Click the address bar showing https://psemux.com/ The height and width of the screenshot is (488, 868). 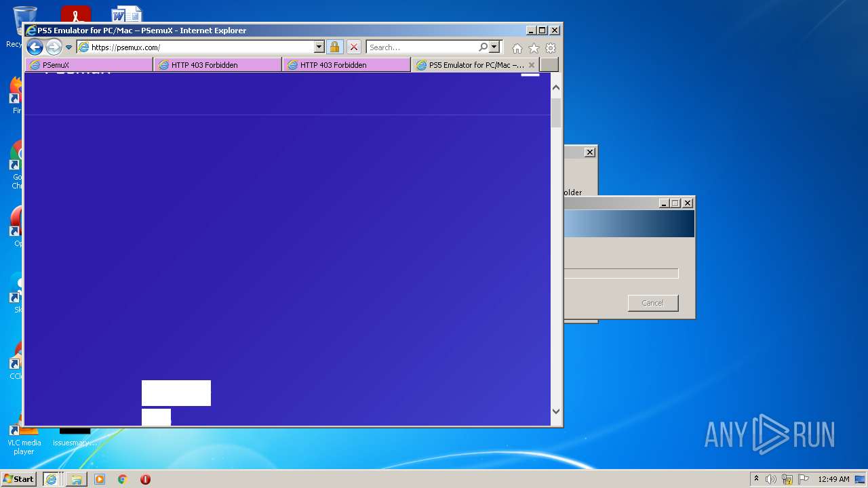tap(195, 47)
